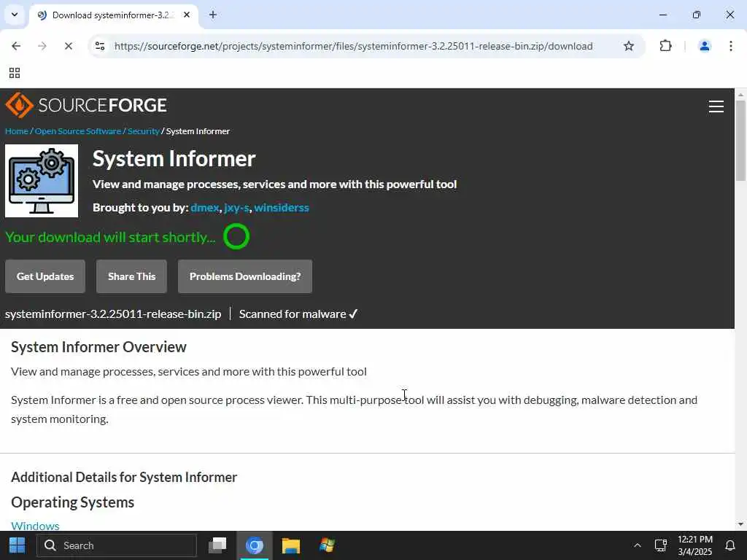Image resolution: width=747 pixels, height=560 pixels.
Task: Click the taskbar Search box
Action: pos(117,545)
